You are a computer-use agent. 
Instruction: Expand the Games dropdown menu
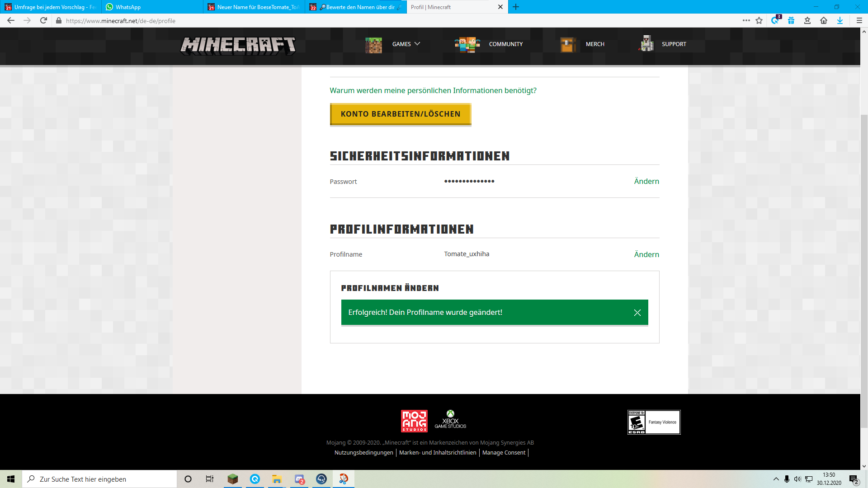(x=406, y=44)
